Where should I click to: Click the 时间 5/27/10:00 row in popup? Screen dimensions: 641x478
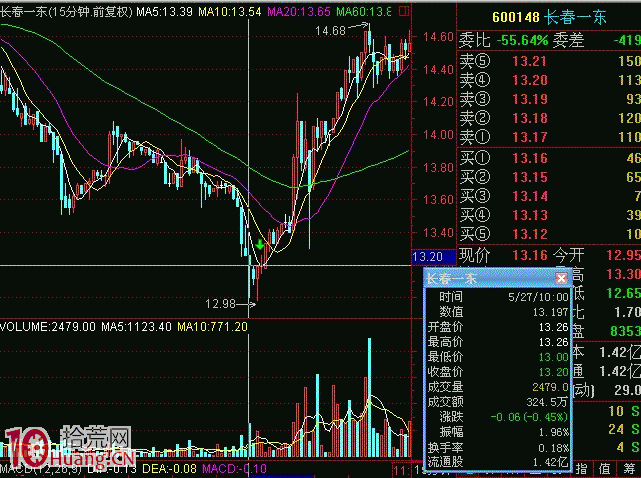[x=498, y=296]
